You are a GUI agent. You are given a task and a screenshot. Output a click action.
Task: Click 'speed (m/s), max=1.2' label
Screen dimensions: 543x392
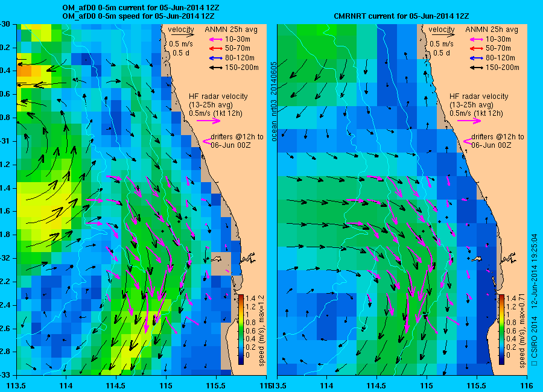tap(261, 331)
